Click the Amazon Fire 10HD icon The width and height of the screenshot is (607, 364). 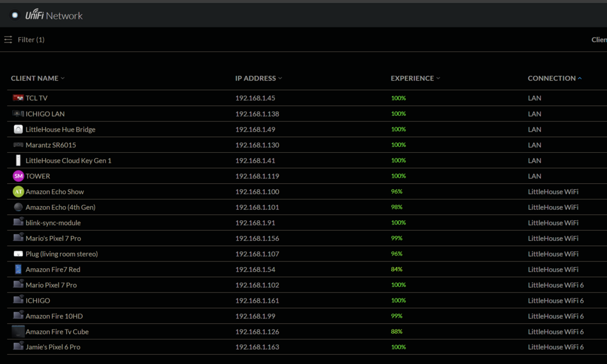[x=18, y=315]
